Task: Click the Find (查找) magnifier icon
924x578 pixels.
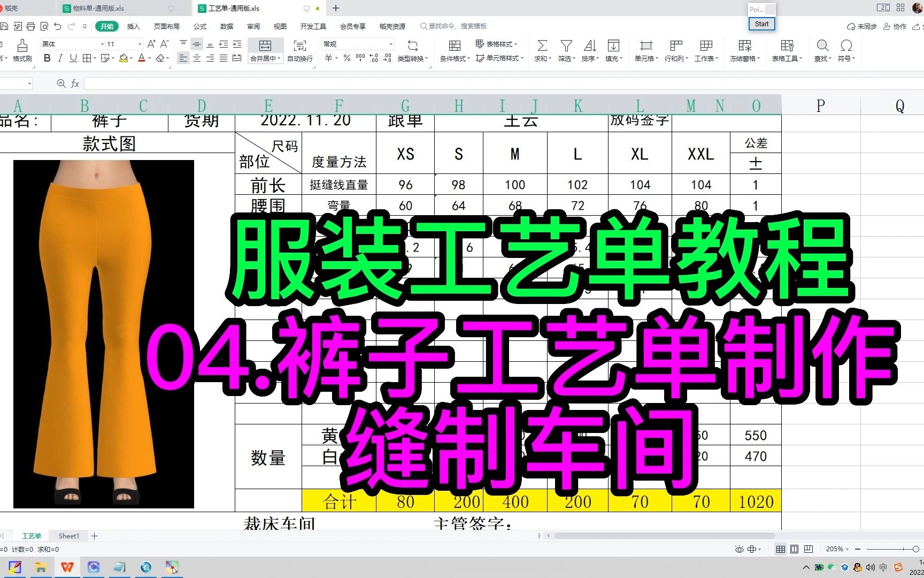Action: (823, 45)
